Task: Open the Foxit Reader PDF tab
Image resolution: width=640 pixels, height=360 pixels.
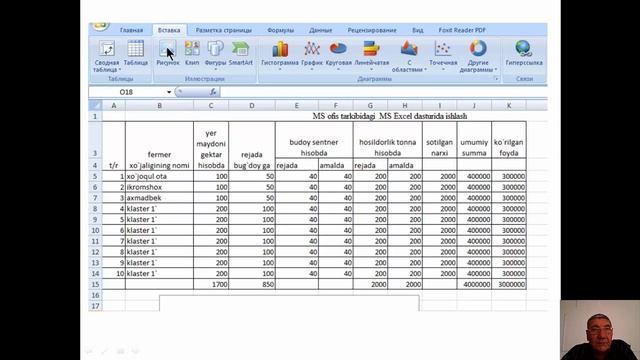Action: (462, 30)
